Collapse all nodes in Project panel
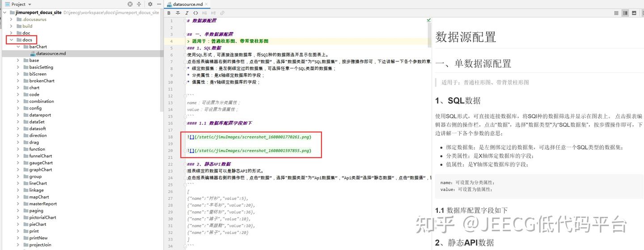Image resolution: width=644 pixels, height=250 pixels. click(140, 4)
